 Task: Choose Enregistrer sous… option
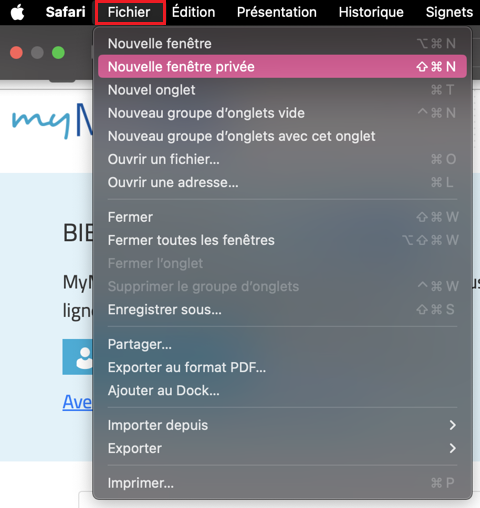[282, 309]
